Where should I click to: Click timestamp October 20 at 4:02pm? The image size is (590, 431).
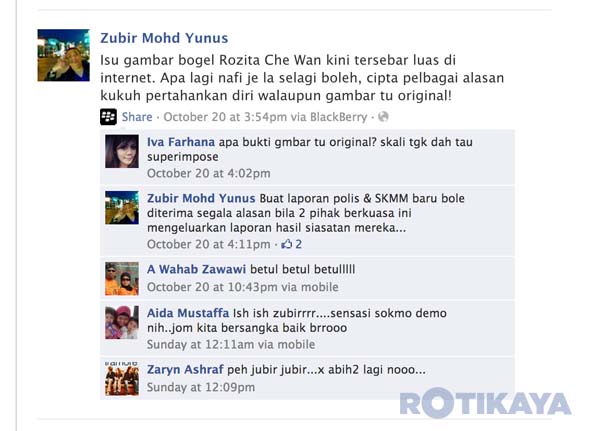pos(209,174)
